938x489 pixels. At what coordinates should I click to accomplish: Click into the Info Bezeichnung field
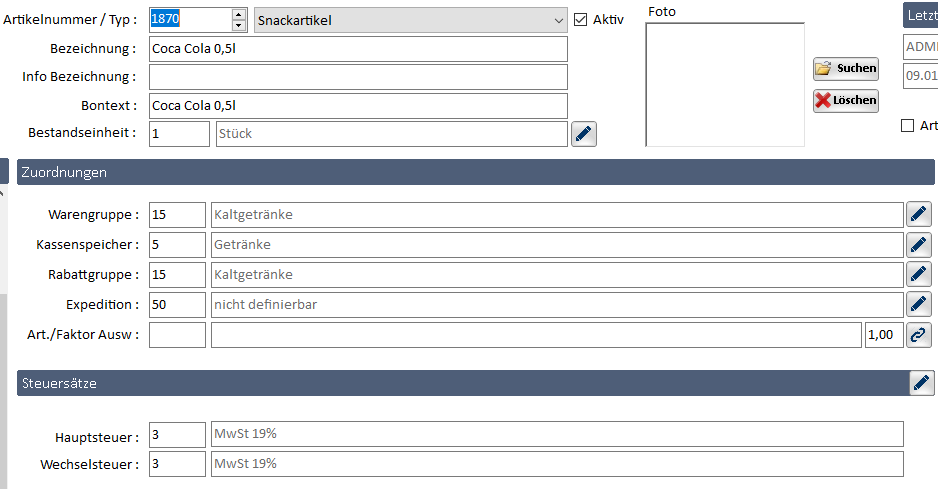point(358,77)
